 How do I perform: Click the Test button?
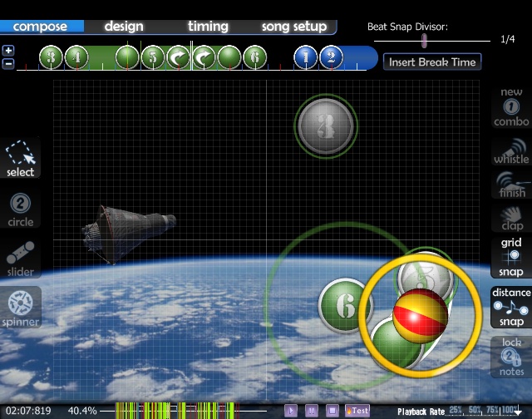click(357, 411)
